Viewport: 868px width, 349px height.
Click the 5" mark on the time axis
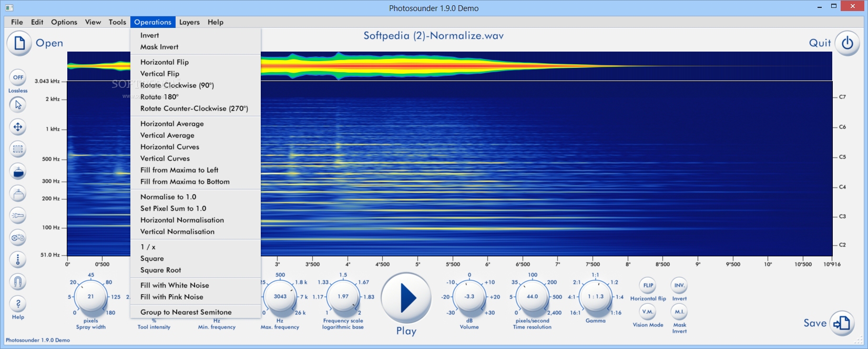pyautogui.click(x=418, y=264)
